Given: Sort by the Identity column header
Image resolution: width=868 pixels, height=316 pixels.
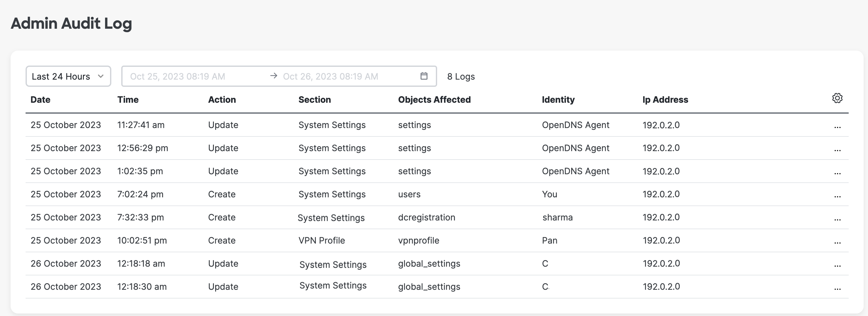Looking at the screenshot, I should coord(558,100).
